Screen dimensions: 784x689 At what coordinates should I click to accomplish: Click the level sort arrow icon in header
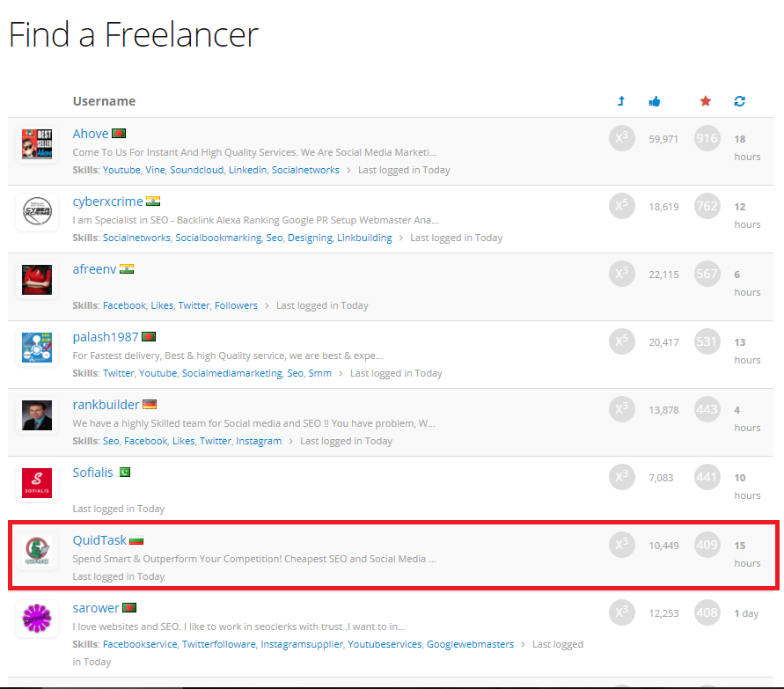tap(621, 101)
